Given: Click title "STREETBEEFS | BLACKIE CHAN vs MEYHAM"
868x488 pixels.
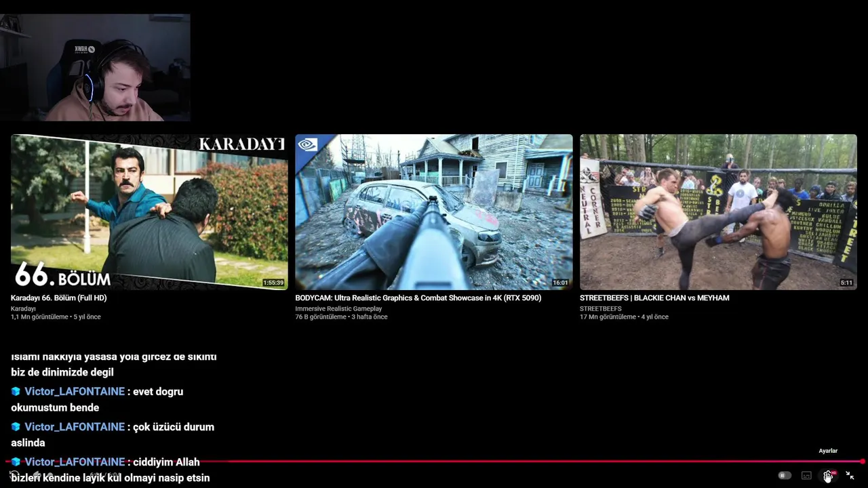Looking at the screenshot, I should 654,298.
